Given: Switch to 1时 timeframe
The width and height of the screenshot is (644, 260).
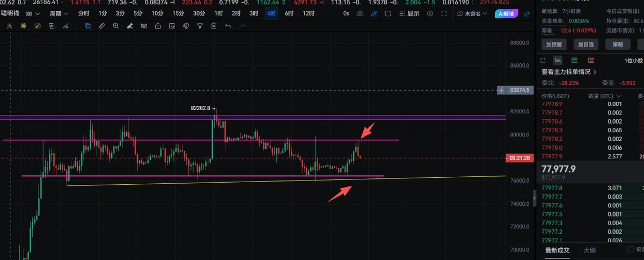Looking at the screenshot, I should point(218,13).
